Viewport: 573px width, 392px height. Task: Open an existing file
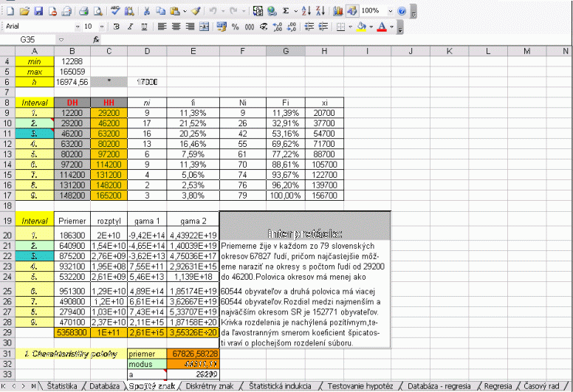click(x=24, y=11)
